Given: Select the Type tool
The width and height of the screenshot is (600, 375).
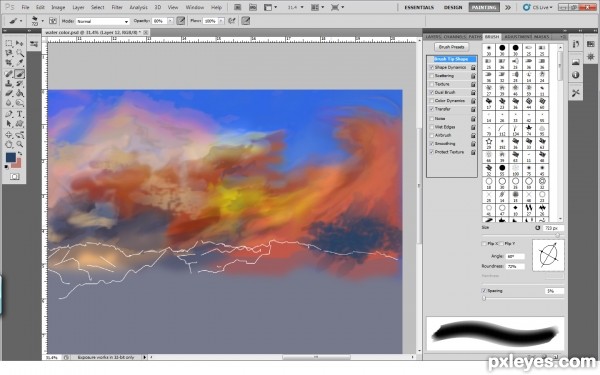Looking at the screenshot, I should (20, 114).
